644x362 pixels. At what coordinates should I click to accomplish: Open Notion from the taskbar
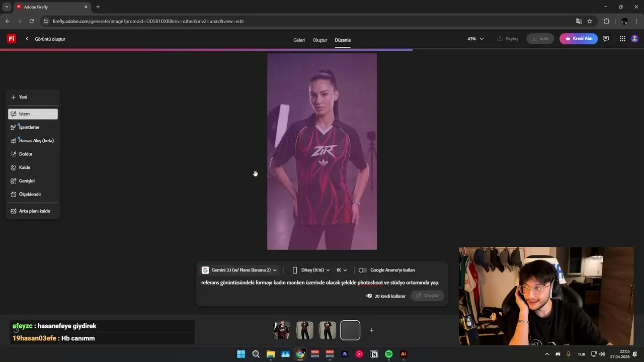[374, 354]
